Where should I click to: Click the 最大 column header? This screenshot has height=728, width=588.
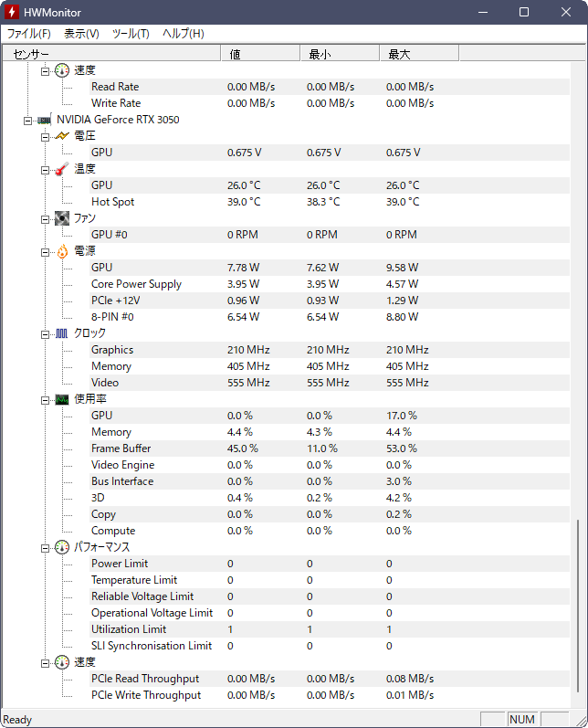tap(419, 54)
